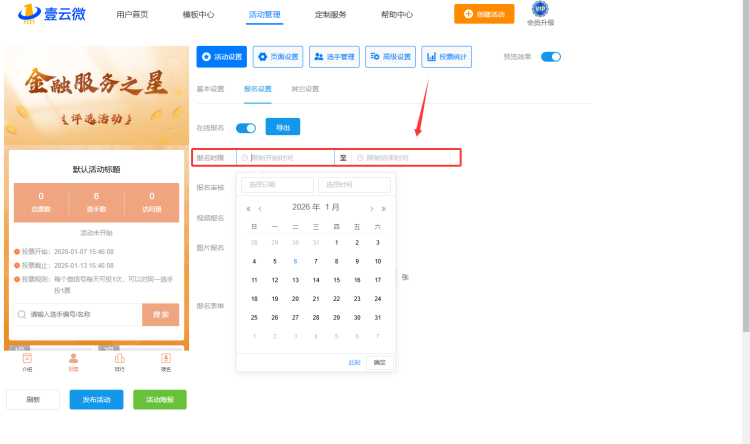Go to next month in calendar

[x=372, y=208]
